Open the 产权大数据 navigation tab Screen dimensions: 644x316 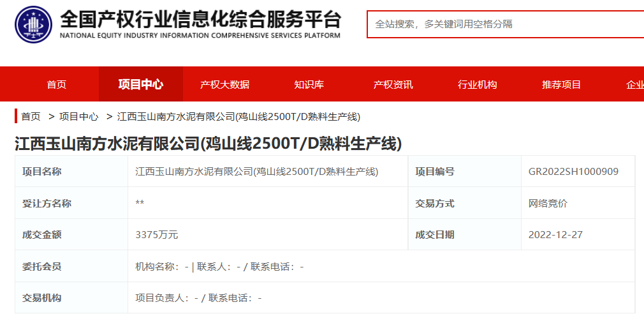tap(224, 84)
